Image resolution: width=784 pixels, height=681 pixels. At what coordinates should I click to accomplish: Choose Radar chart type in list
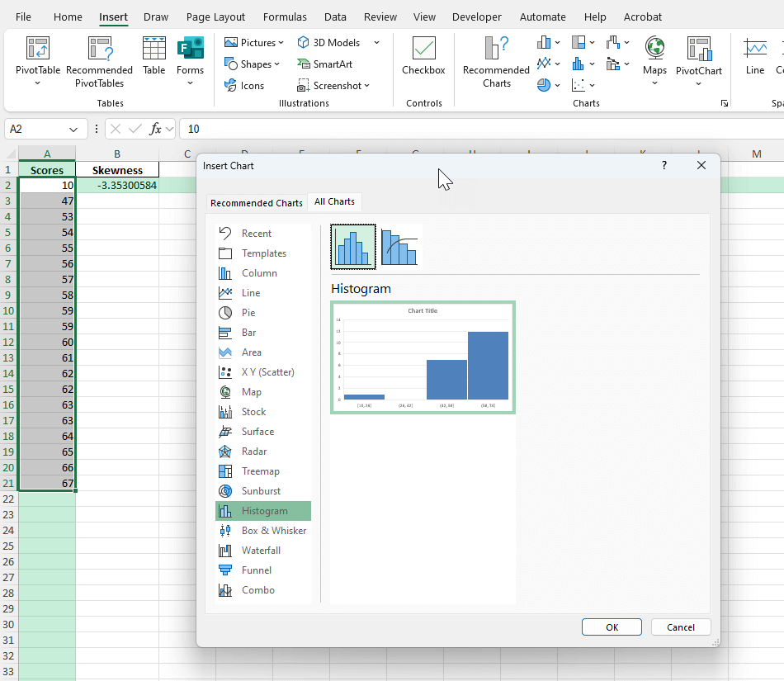(x=263, y=452)
